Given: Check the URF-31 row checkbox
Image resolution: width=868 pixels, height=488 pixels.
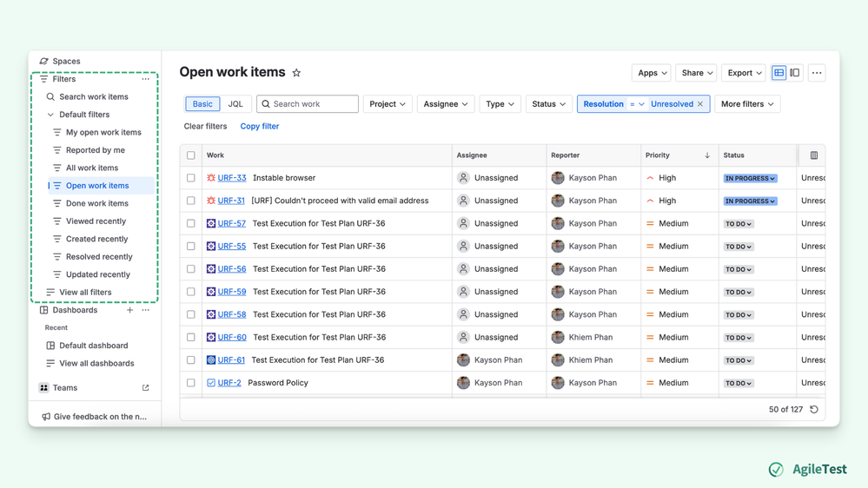Looking at the screenshot, I should pos(191,201).
